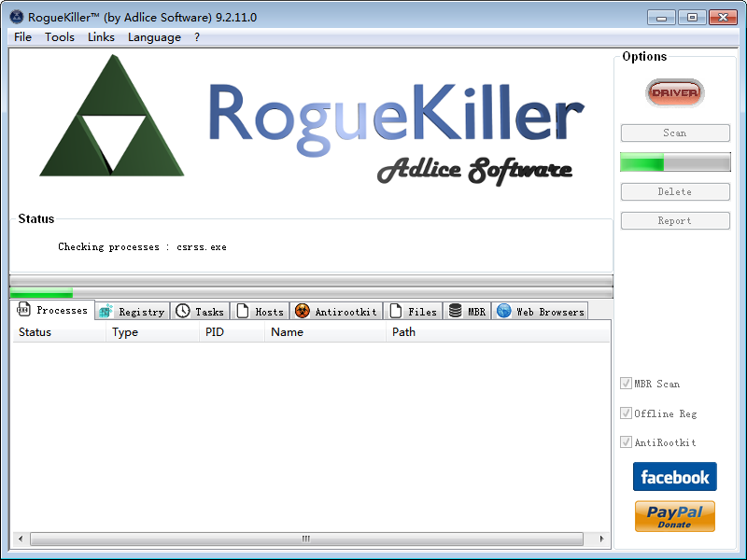This screenshot has height=560, width=747.
Task: Open the Links menu
Action: tap(101, 37)
